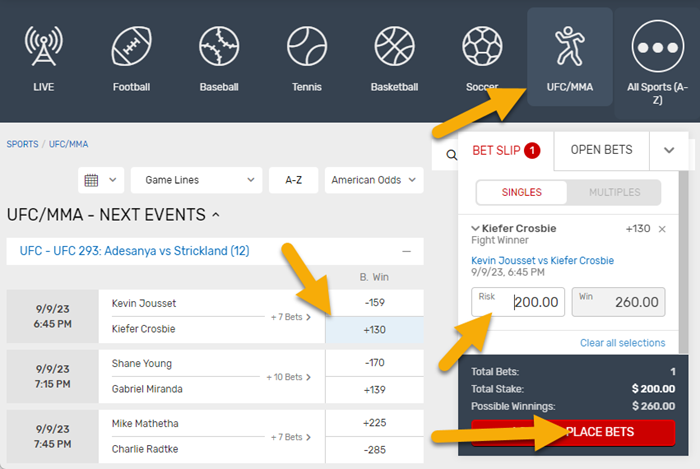Select the Baseball sport icon

(x=219, y=46)
